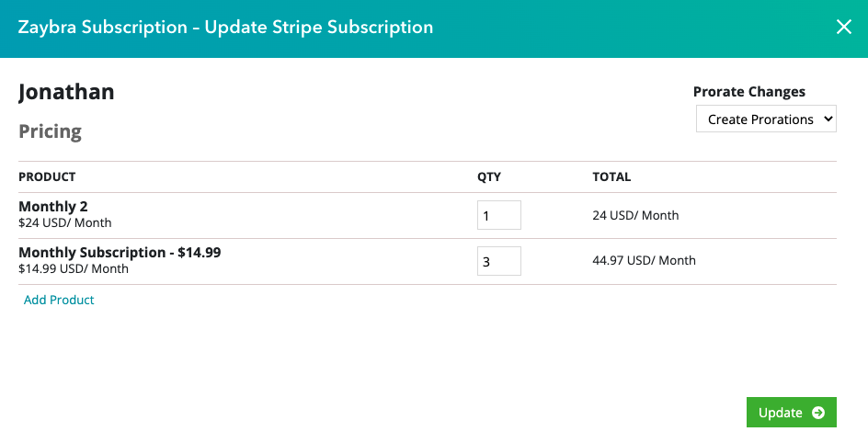Click the QTY column header
868x443 pixels.
click(489, 177)
